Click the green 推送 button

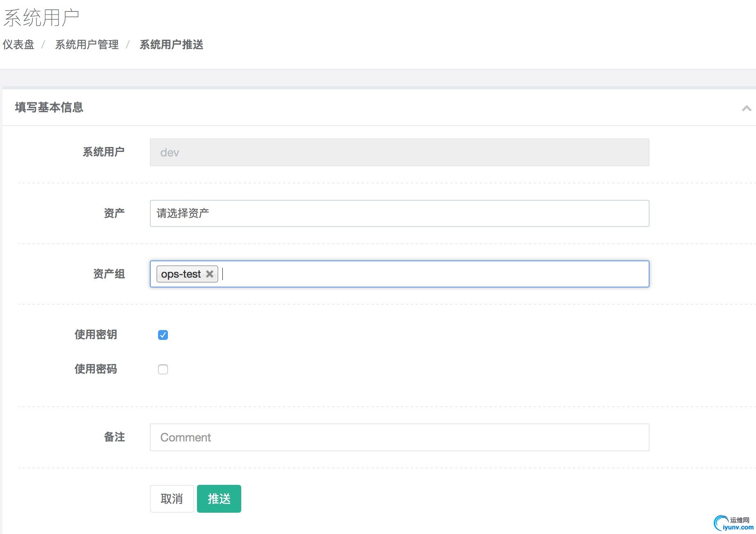(219, 499)
